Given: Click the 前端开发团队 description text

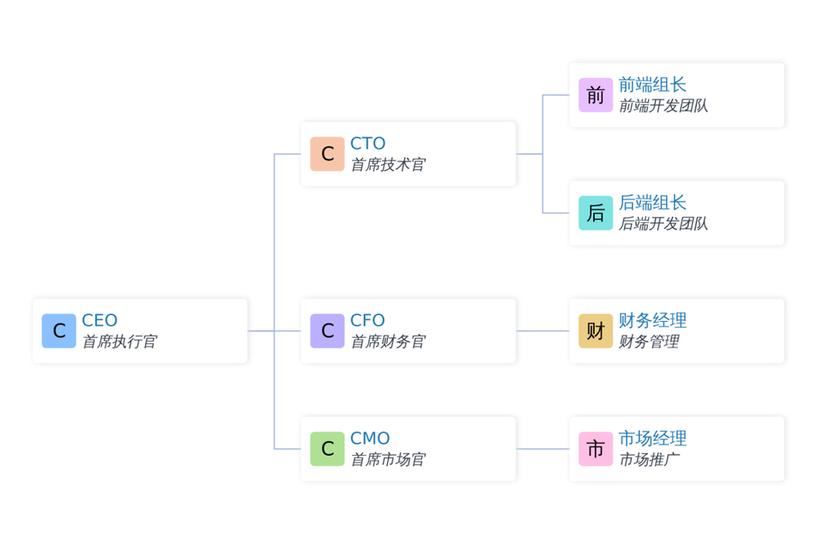Looking at the screenshot, I should (x=663, y=106).
